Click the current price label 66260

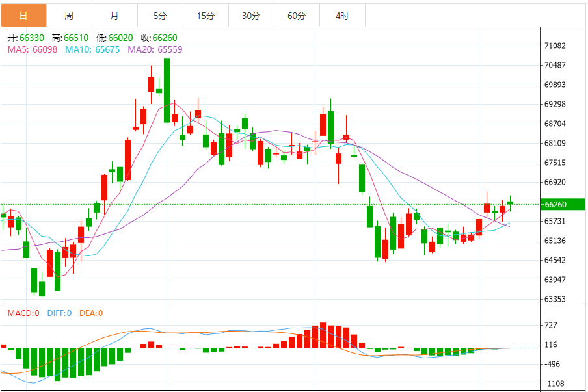(563, 205)
